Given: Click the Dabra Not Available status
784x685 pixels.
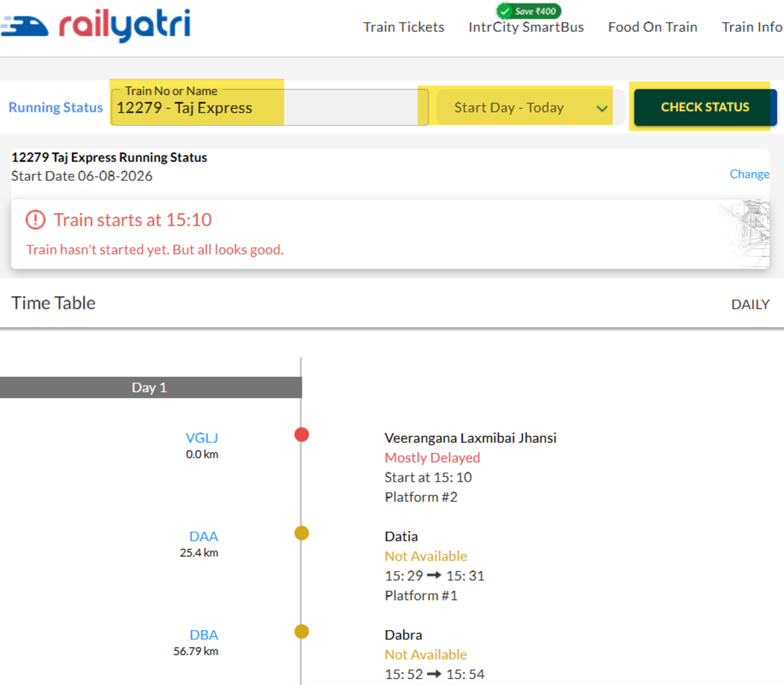Looking at the screenshot, I should pos(426,654).
